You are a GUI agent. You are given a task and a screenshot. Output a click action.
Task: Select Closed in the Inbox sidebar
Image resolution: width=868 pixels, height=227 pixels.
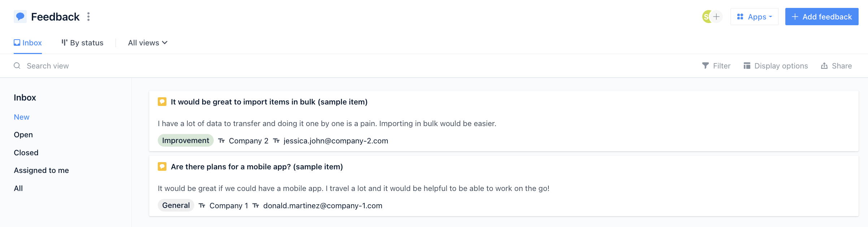click(x=26, y=153)
